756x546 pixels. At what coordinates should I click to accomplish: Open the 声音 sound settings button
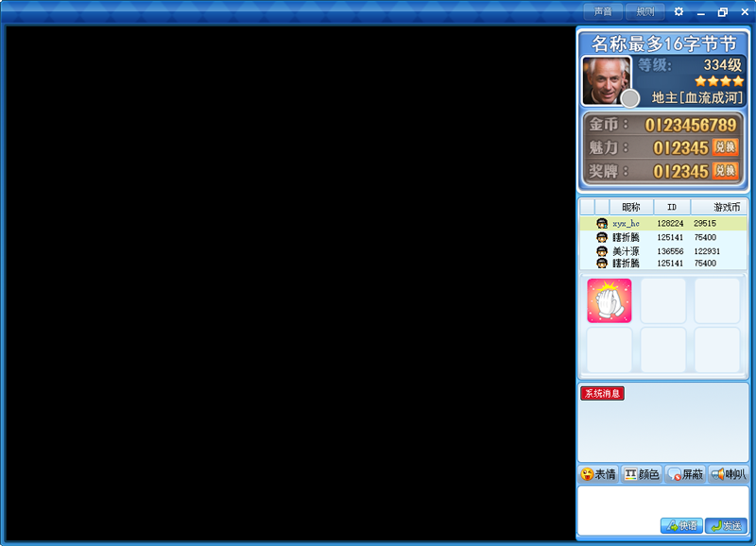click(603, 11)
